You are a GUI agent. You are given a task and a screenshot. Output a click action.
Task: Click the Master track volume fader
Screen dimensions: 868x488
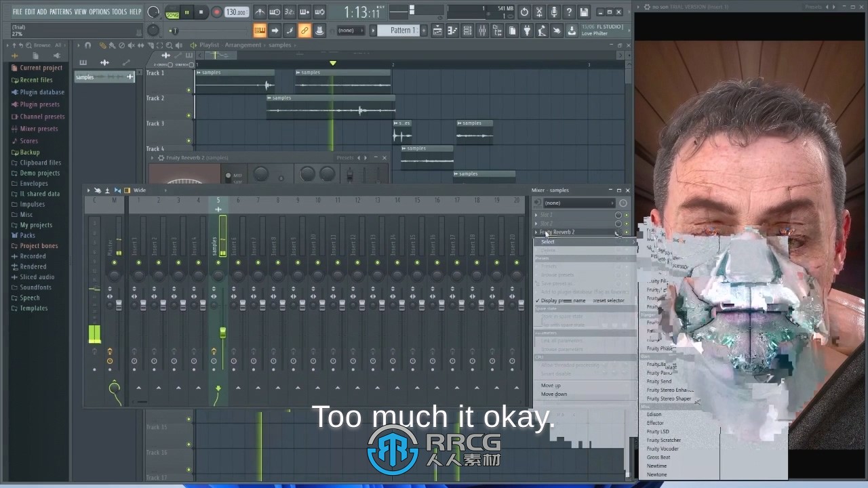tap(119, 304)
